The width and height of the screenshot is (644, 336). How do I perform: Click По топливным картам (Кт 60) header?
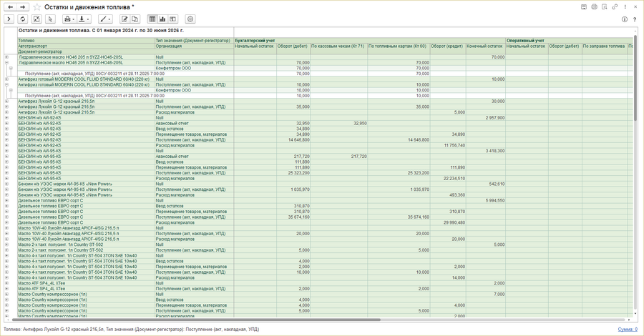(399, 46)
